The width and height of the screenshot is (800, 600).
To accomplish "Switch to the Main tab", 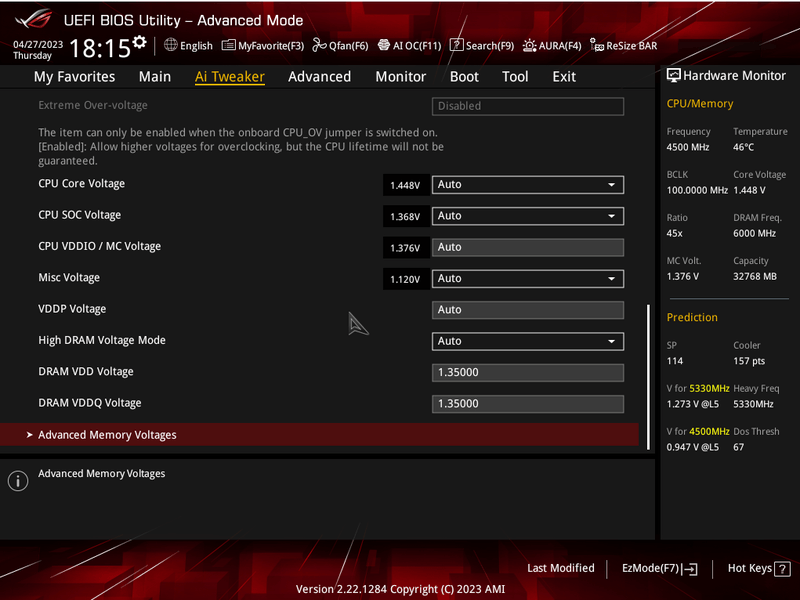I will coord(155,77).
